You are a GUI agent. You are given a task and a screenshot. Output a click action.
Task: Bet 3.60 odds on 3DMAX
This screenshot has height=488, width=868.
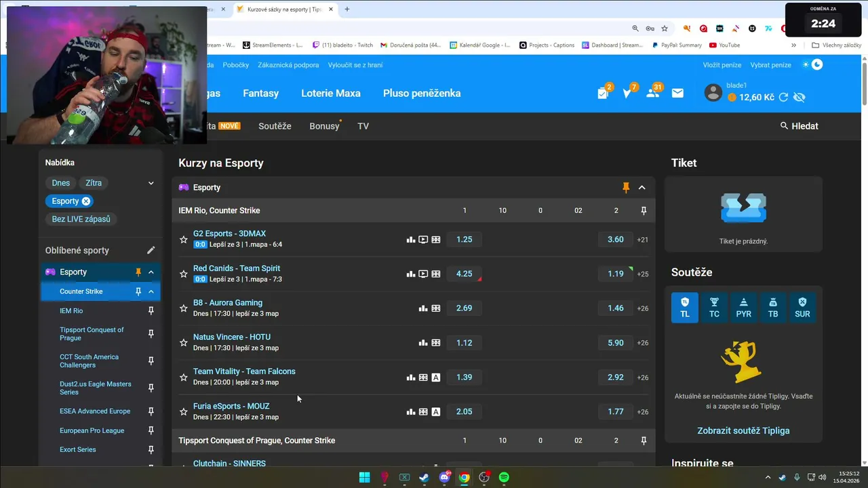coord(616,239)
